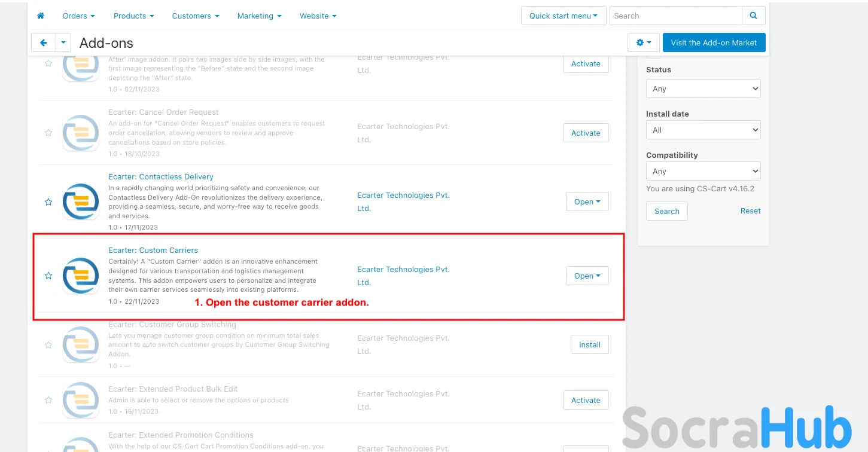Click the developer link in Custom Carriers row
Viewport: 868px width, 452px height.
[x=403, y=276]
